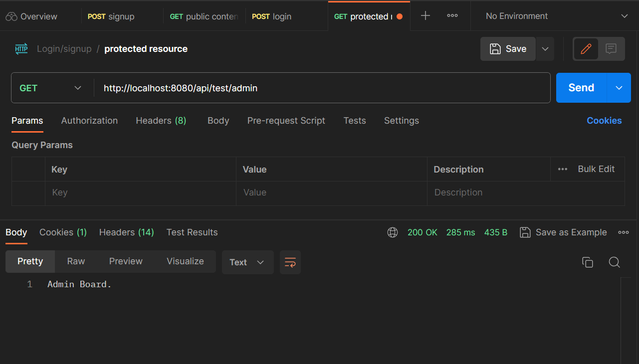The image size is (639, 364).
Task: Copy the response body using copy icon
Action: 588,262
